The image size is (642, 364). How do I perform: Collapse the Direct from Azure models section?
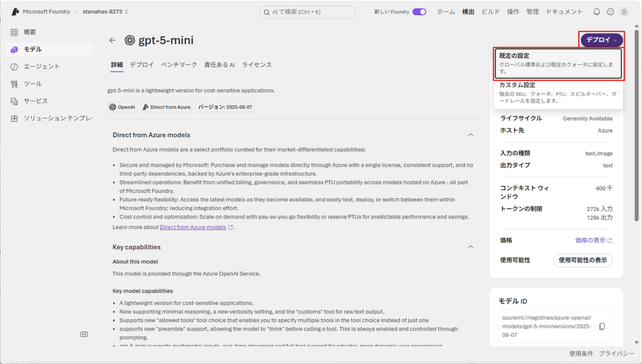tap(471, 135)
